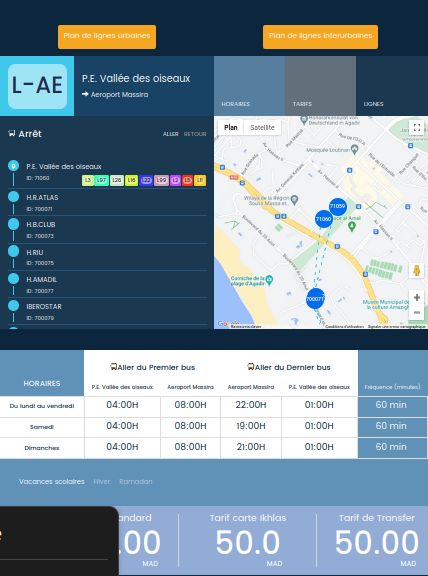The height and width of the screenshot is (576, 428).
Task: Open the LIGNES tab
Action: [392, 86]
